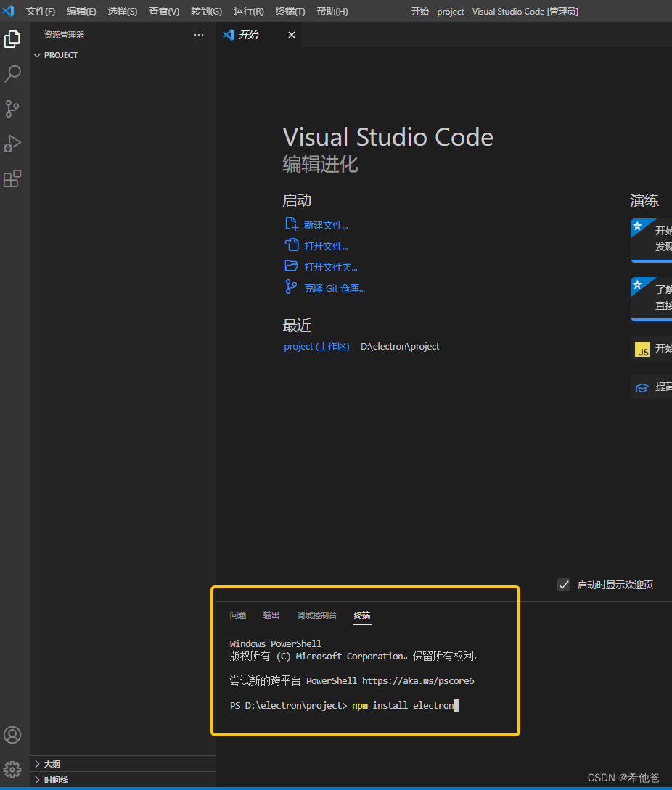Open the Extensions view icon
Image resolution: width=672 pixels, height=790 pixels.
pyautogui.click(x=12, y=178)
